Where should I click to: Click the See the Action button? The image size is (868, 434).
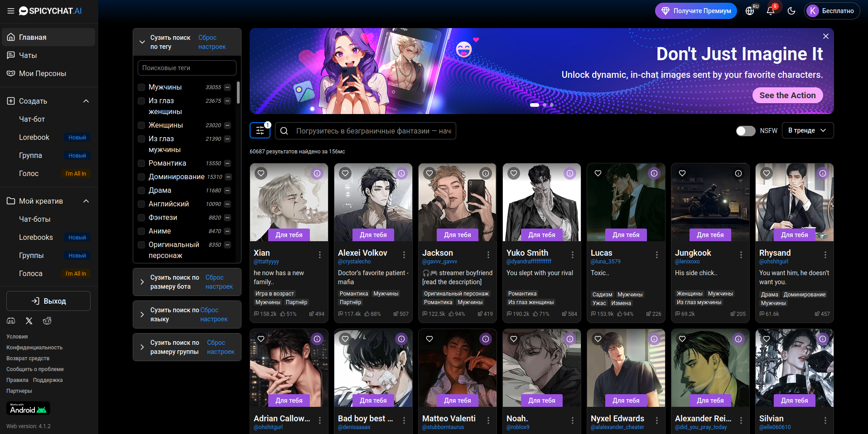pyautogui.click(x=787, y=95)
